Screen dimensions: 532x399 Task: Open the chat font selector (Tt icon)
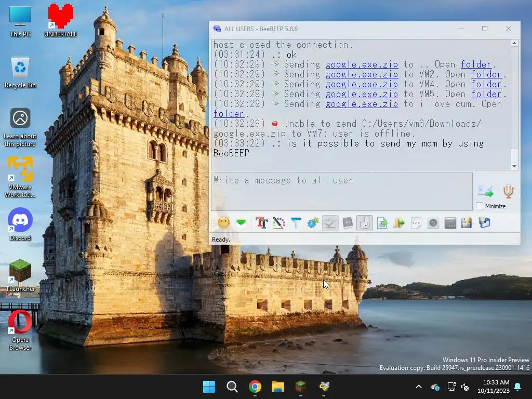coord(262,223)
